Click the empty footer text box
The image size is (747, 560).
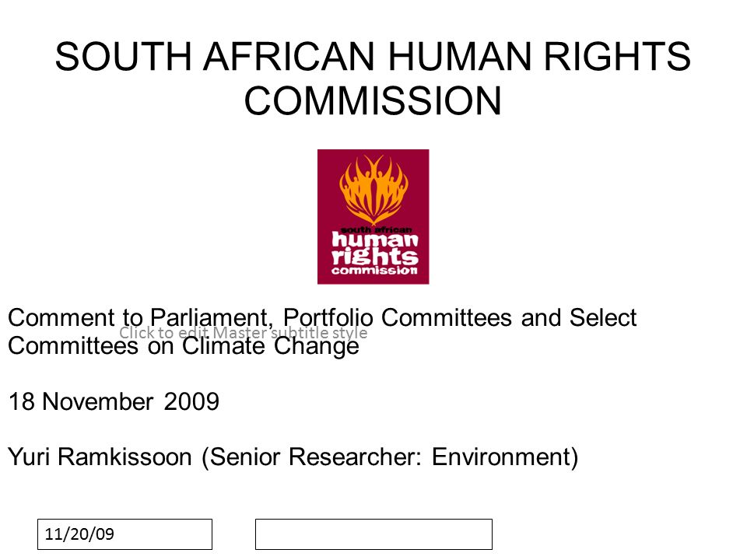[373, 534]
